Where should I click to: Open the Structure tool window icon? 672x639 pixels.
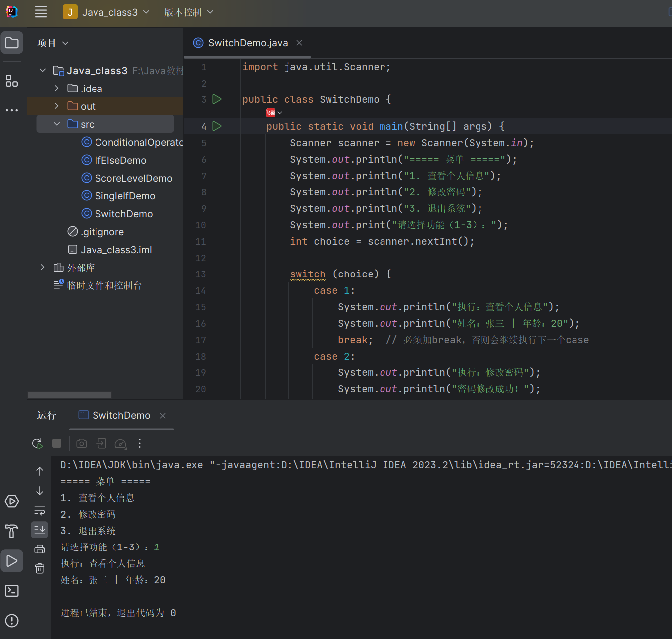click(x=12, y=81)
